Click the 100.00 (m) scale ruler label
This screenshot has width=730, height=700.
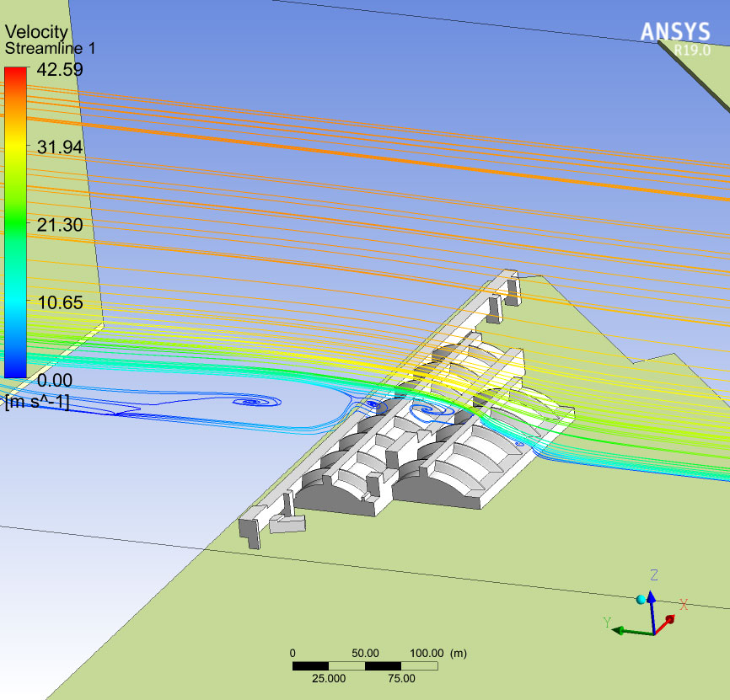(438, 653)
